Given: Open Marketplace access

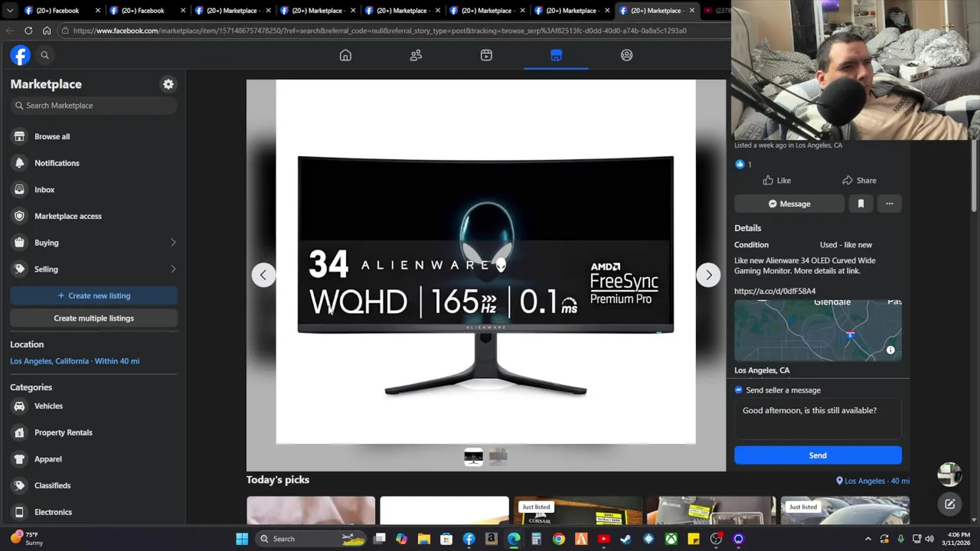Looking at the screenshot, I should (x=93, y=216).
